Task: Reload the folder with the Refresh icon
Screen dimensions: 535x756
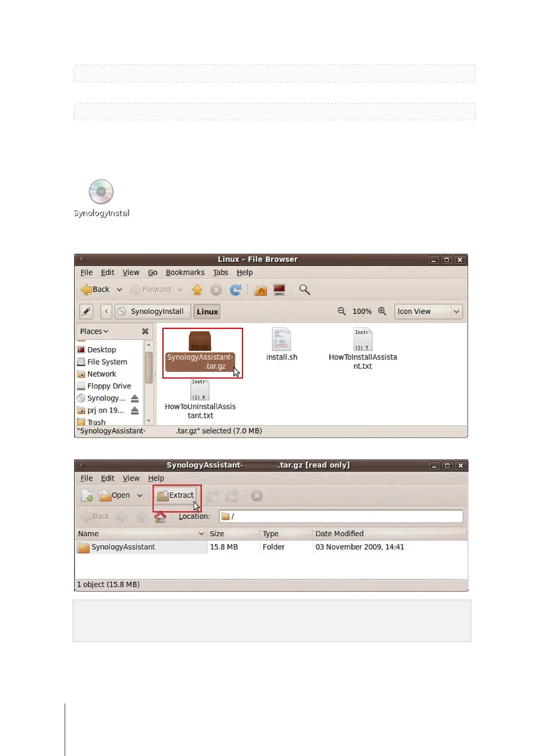Action: 235,290
